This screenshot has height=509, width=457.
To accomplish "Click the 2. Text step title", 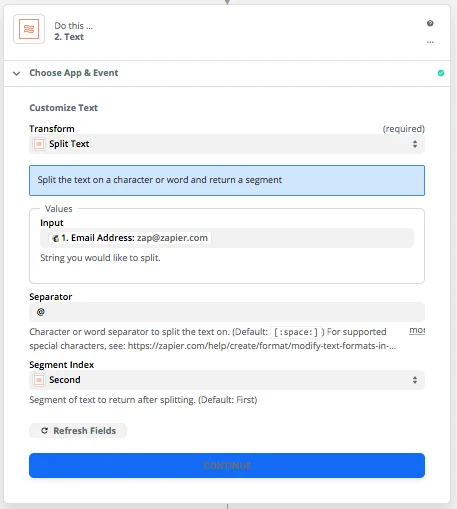I will click(x=69, y=37).
